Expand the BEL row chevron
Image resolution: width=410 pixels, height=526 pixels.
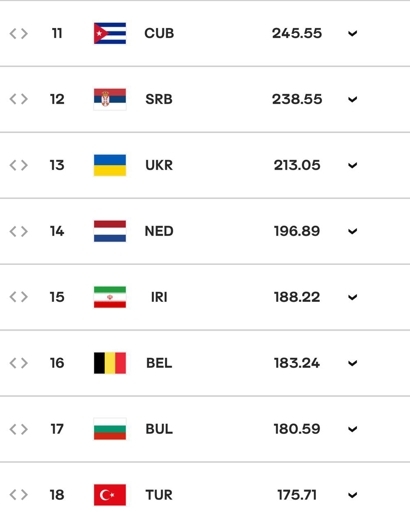point(352,363)
